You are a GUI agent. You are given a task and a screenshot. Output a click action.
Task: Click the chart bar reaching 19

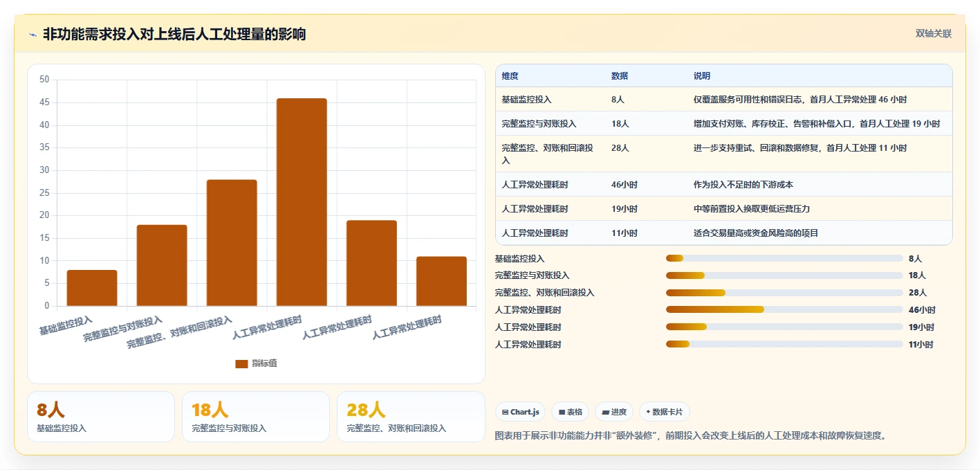click(371, 263)
